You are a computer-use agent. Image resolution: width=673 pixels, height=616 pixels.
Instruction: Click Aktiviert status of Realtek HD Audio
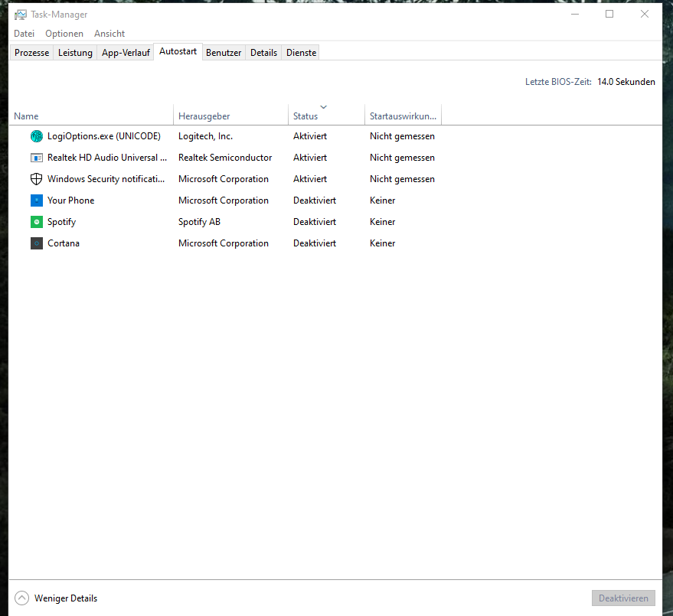[x=310, y=158]
